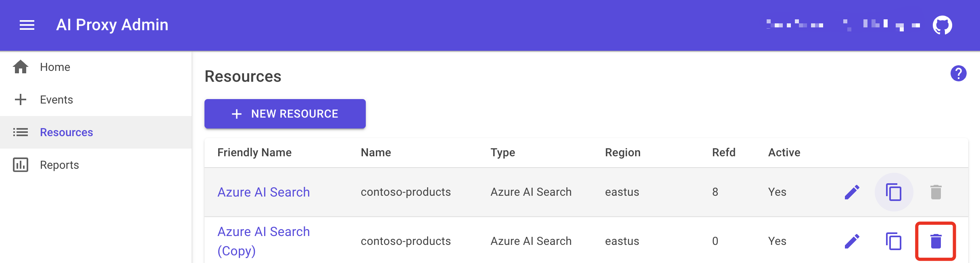This screenshot has height=263, width=980.
Task: Open the GitHub link in header
Action: (942, 25)
